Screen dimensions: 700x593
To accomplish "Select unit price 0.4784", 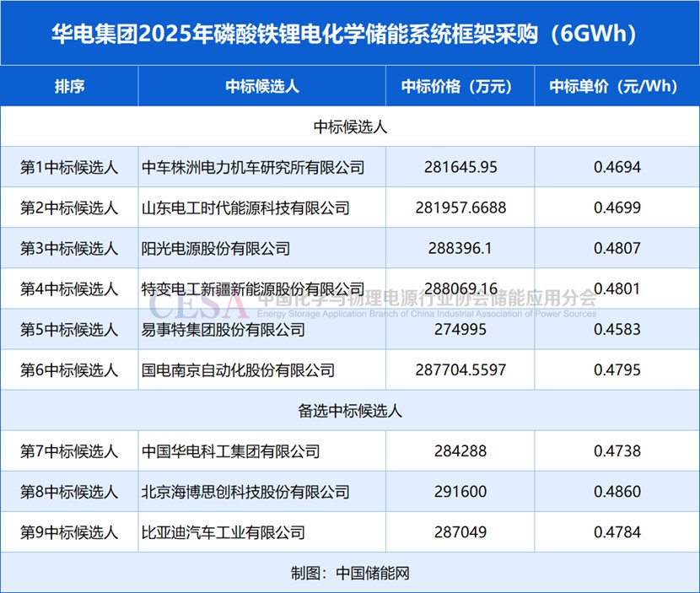I will coord(617,532).
